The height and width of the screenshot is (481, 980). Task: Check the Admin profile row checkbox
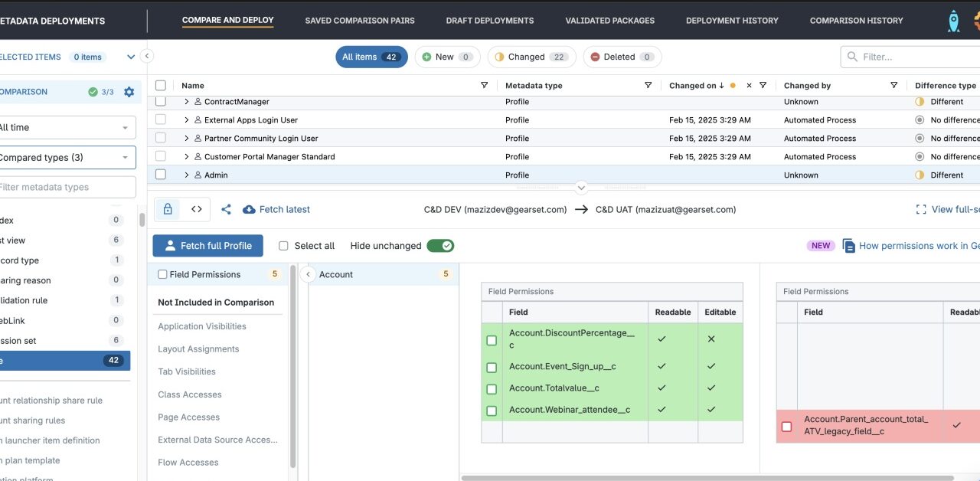161,175
